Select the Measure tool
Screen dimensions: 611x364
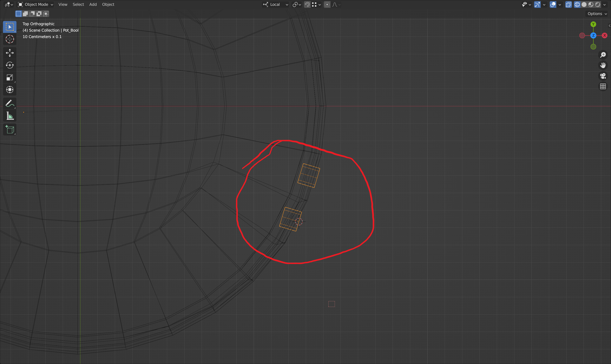coord(10,116)
